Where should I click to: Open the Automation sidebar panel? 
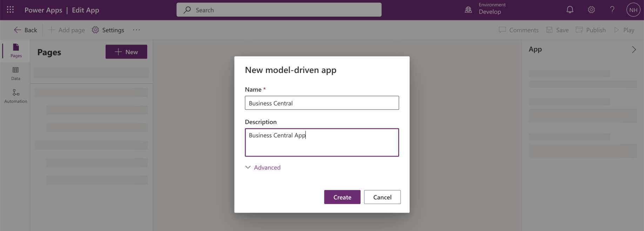tap(16, 96)
